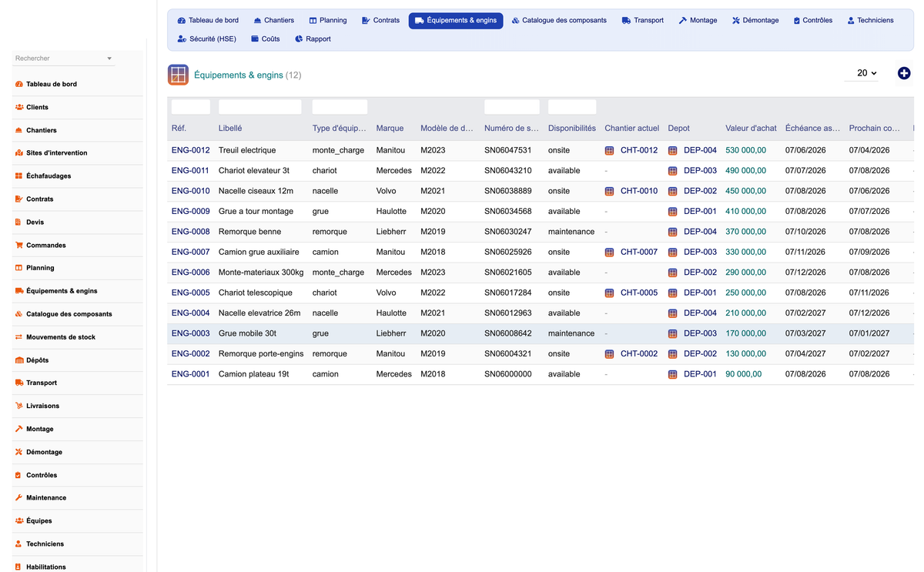Open the Contrôles top tab
The width and height of the screenshot is (924, 572).
click(812, 20)
